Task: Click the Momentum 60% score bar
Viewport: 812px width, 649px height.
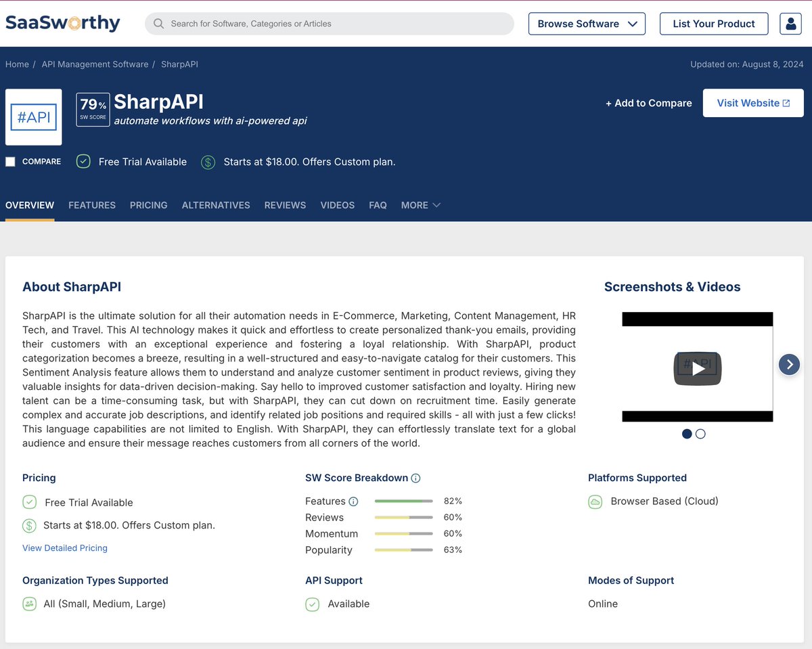Action: click(x=403, y=534)
